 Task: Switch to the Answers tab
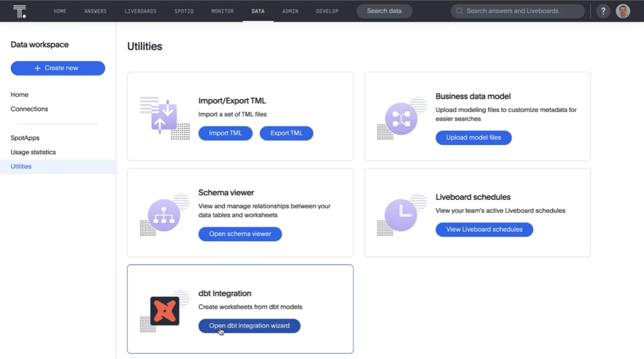(x=96, y=11)
